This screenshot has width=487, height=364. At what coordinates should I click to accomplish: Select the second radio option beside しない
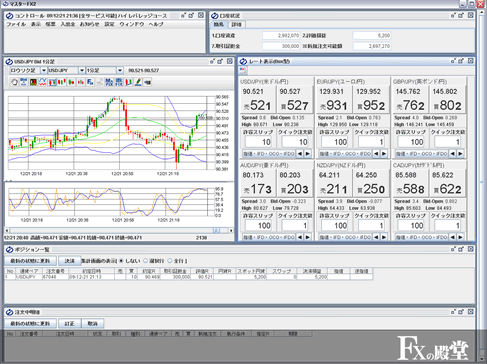point(145,261)
